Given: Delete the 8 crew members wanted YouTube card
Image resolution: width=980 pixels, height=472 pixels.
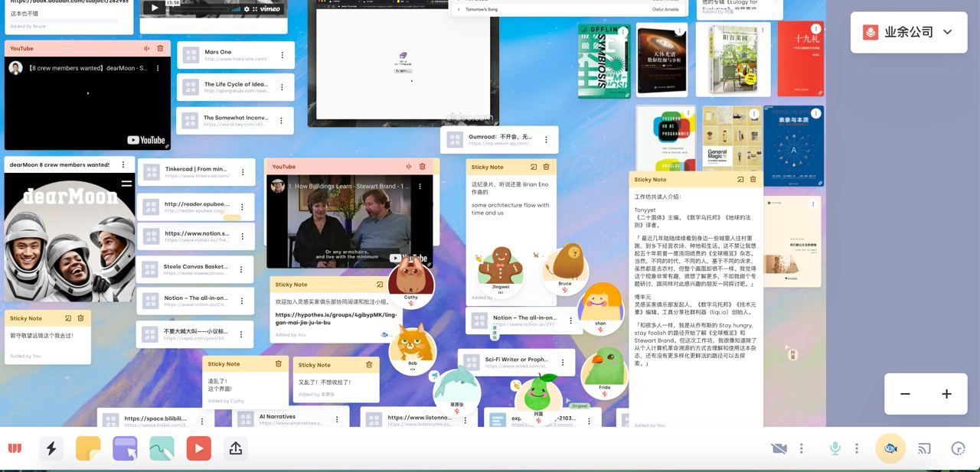Looking at the screenshot, I should (x=160, y=48).
